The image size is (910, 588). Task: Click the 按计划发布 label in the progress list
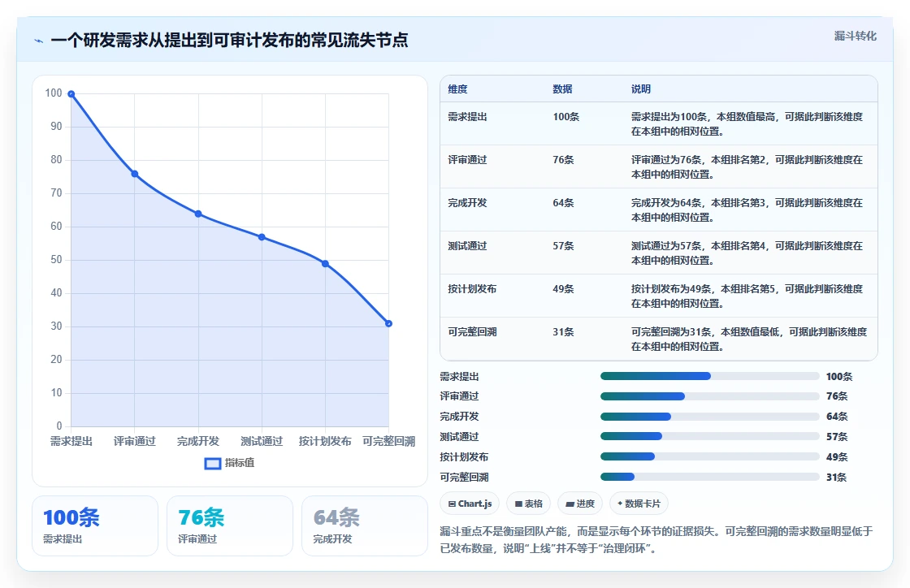tap(464, 457)
